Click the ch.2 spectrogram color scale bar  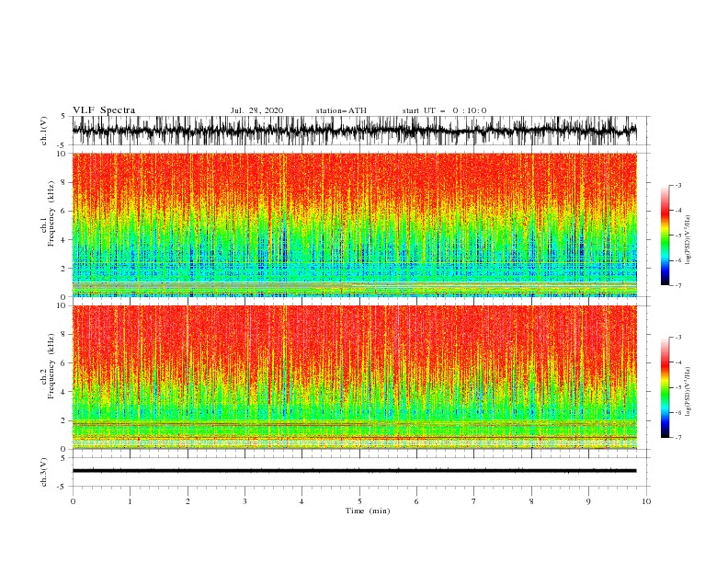click(x=665, y=387)
